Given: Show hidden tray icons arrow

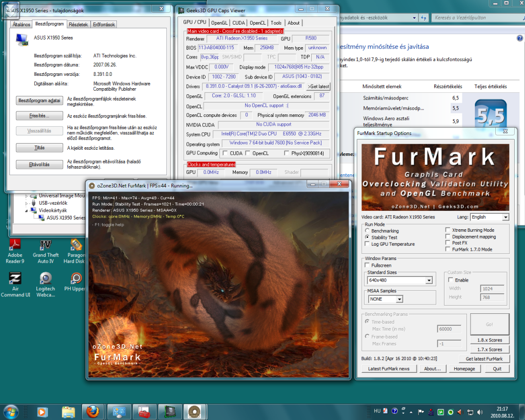Looking at the screenshot, I should tap(411, 412).
